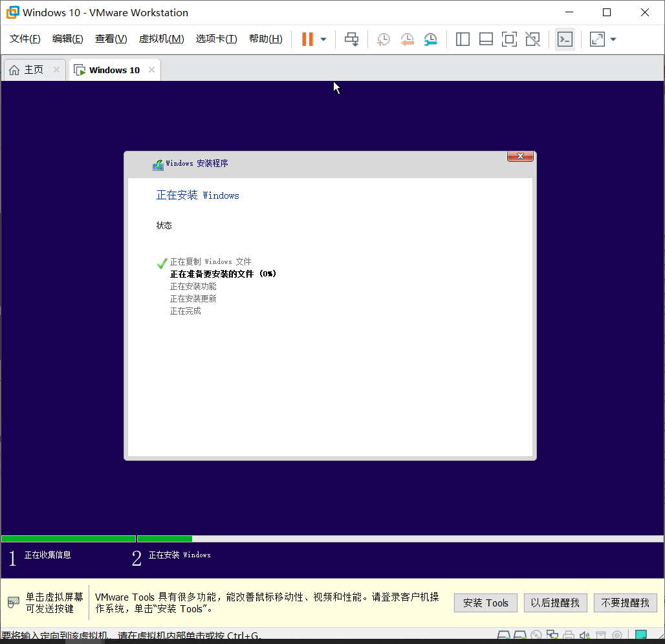This screenshot has width=665, height=644.
Task: Click the '正在完成' step text
Action: click(x=186, y=311)
